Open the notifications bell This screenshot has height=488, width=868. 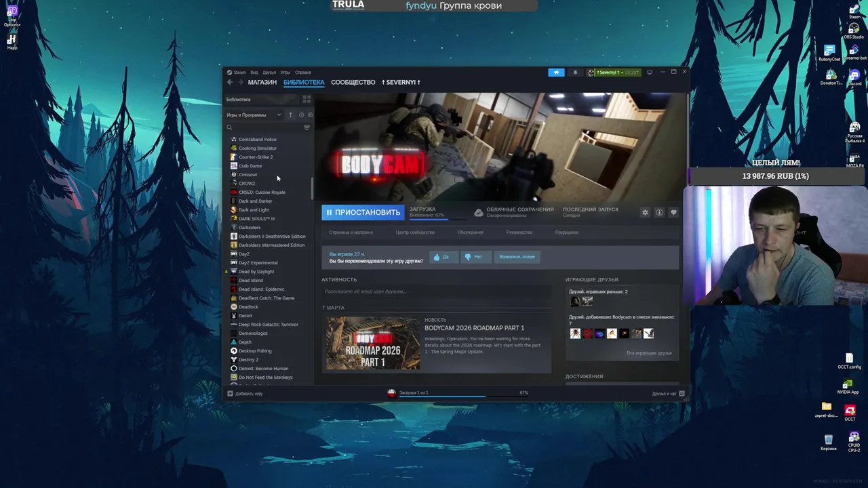[x=575, y=73]
